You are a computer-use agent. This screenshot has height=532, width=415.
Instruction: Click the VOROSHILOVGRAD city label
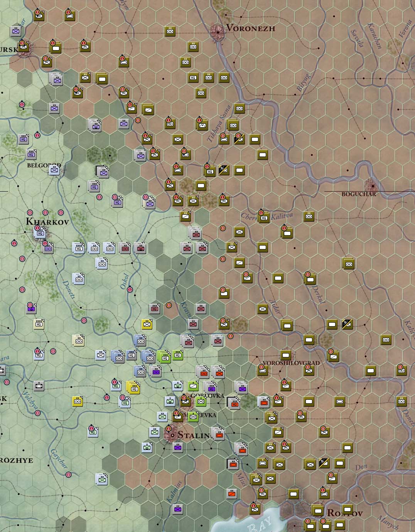click(291, 363)
